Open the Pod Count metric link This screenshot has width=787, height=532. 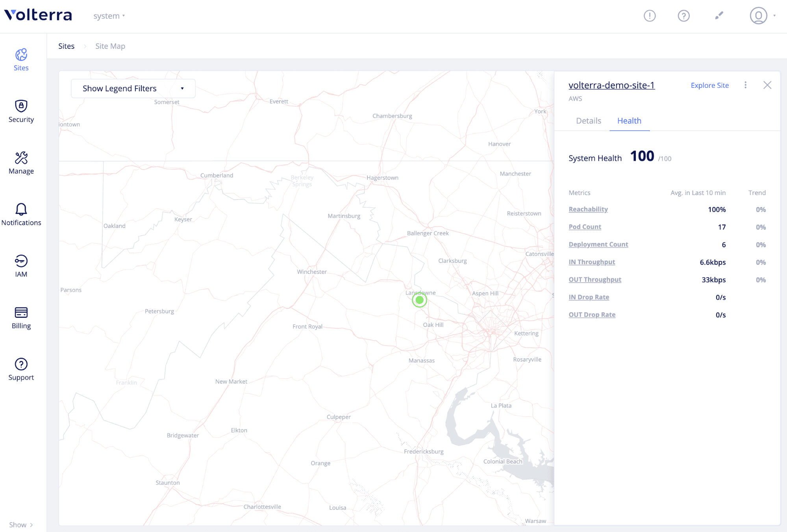(585, 227)
